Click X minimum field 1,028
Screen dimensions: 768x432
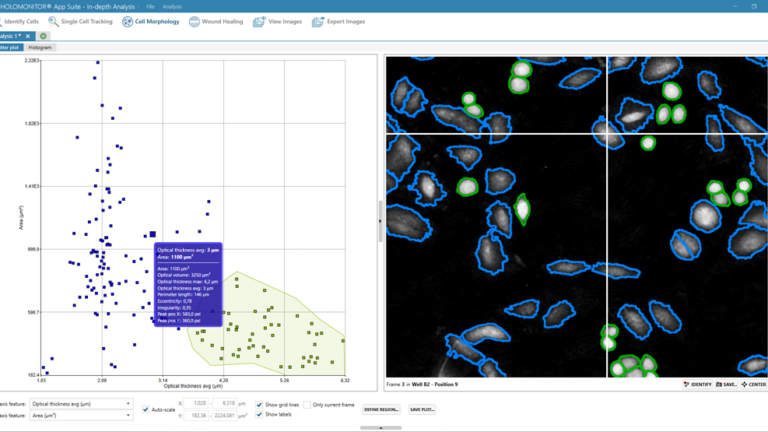pyautogui.click(x=196, y=403)
